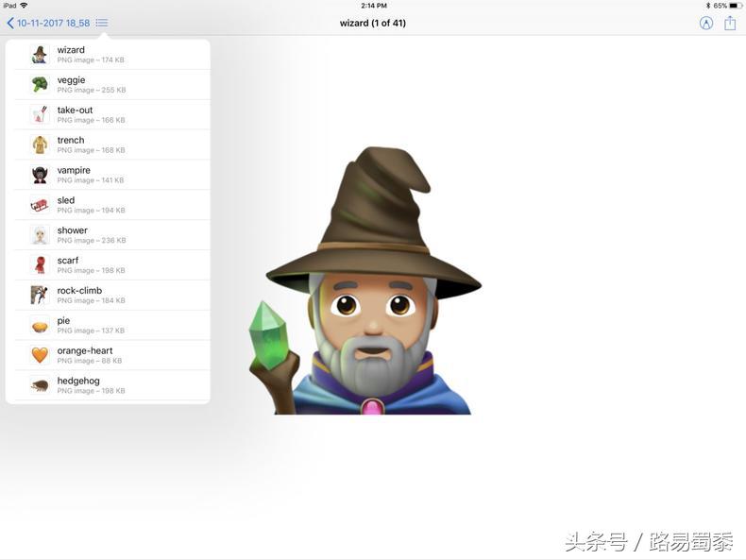This screenshot has width=746, height=560.
Task: Check the Wi-Fi status icon
Action: (x=24, y=6)
